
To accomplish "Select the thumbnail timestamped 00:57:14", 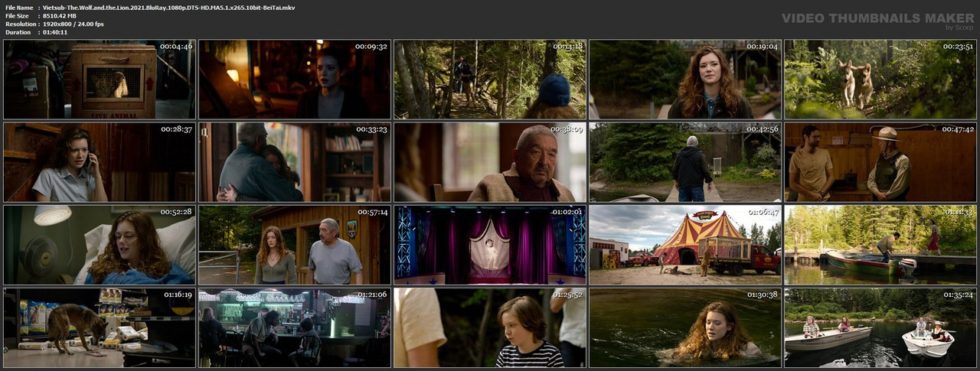I will 295,245.
